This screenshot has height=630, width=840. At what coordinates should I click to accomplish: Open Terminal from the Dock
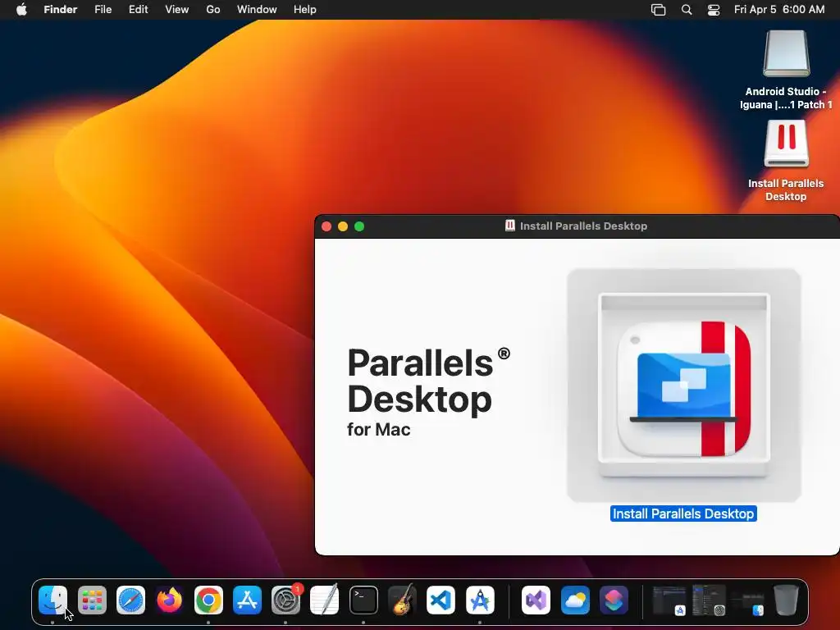point(363,600)
